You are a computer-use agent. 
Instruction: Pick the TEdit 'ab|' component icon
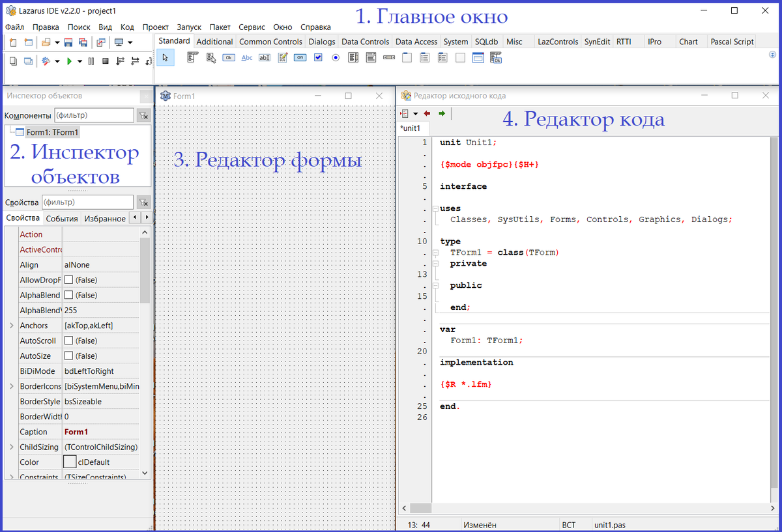click(x=265, y=58)
